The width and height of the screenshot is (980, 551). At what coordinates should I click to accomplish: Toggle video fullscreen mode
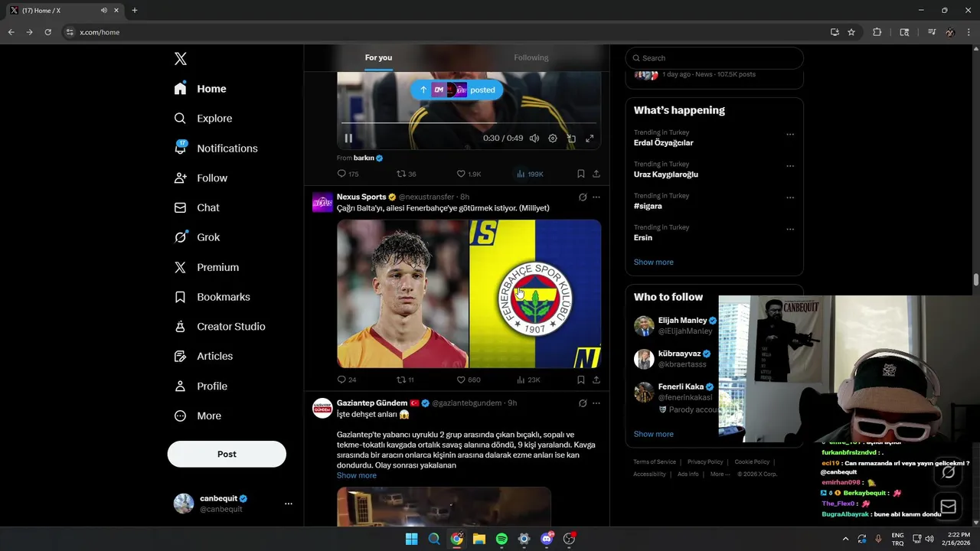(590, 139)
